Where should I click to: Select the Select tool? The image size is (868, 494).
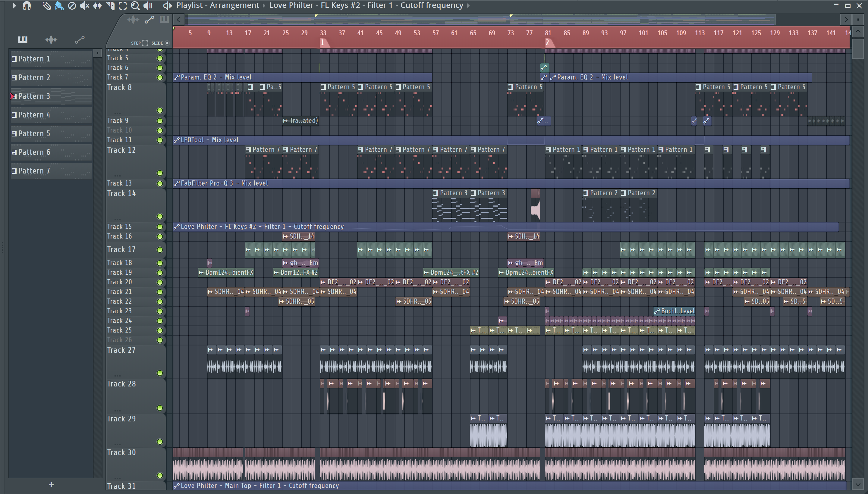[x=123, y=5]
